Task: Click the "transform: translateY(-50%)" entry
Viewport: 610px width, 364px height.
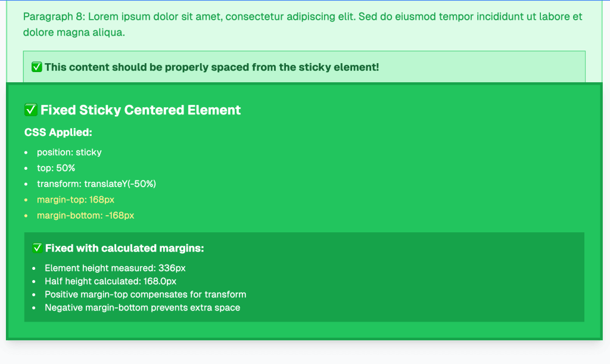Action: [96, 183]
